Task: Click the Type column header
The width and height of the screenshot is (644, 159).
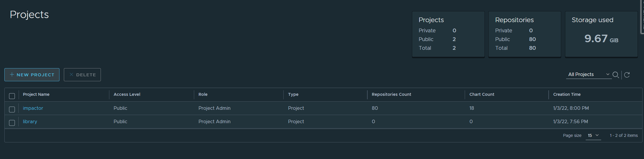Action: [293, 94]
